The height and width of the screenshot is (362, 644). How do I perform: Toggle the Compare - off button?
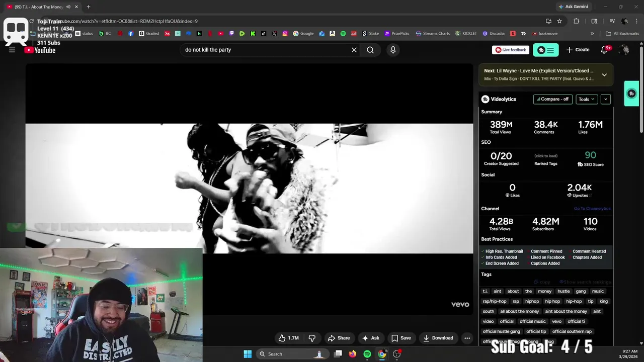(x=552, y=99)
